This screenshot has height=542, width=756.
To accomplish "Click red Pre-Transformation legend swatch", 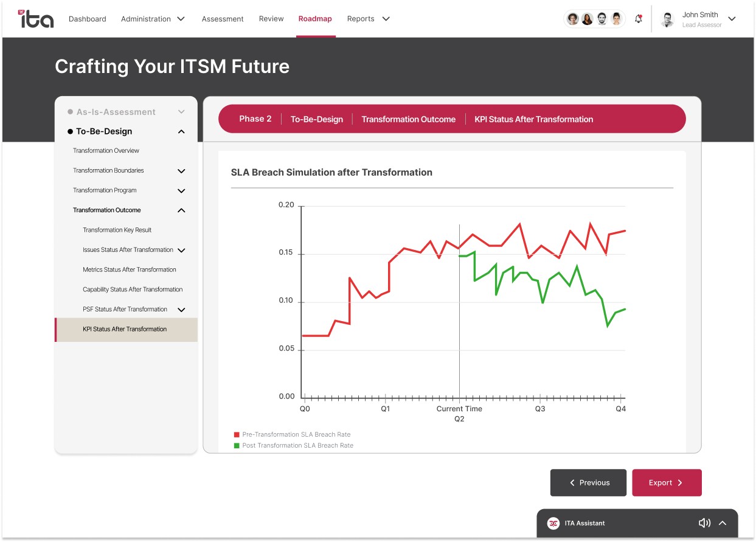I will 237,435.
